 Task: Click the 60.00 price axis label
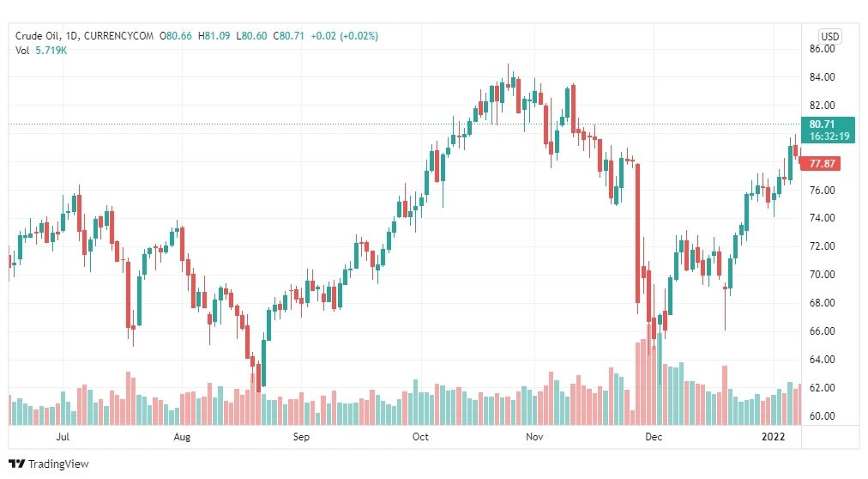pyautogui.click(x=822, y=416)
